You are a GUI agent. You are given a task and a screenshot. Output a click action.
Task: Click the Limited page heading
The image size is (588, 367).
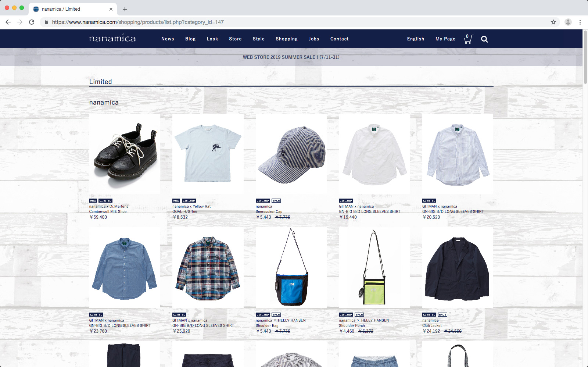tap(101, 82)
